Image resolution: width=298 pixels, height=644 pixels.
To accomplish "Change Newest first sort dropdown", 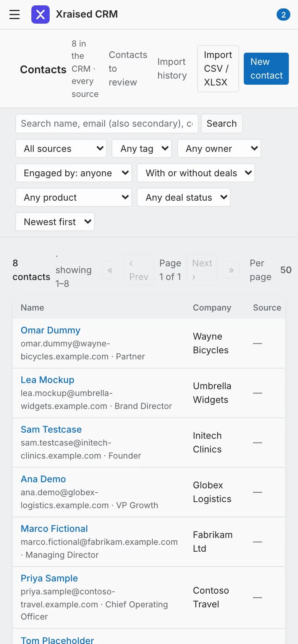I will 55,222.
